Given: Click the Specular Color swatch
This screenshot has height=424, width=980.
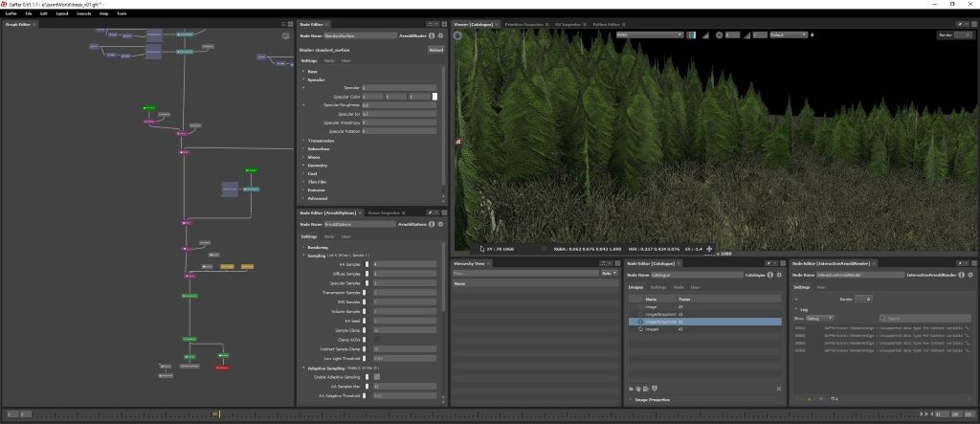Looking at the screenshot, I should 434,97.
